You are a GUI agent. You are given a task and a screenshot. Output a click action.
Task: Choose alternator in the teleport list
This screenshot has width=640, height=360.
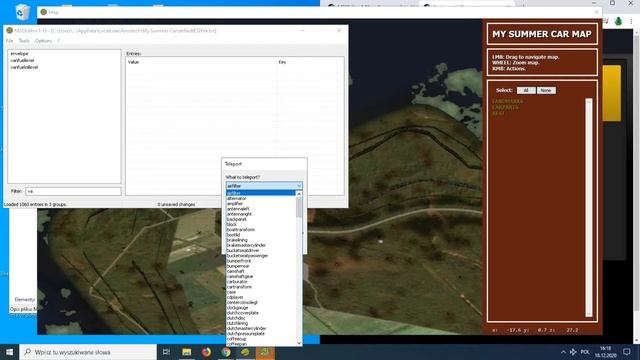click(261, 198)
